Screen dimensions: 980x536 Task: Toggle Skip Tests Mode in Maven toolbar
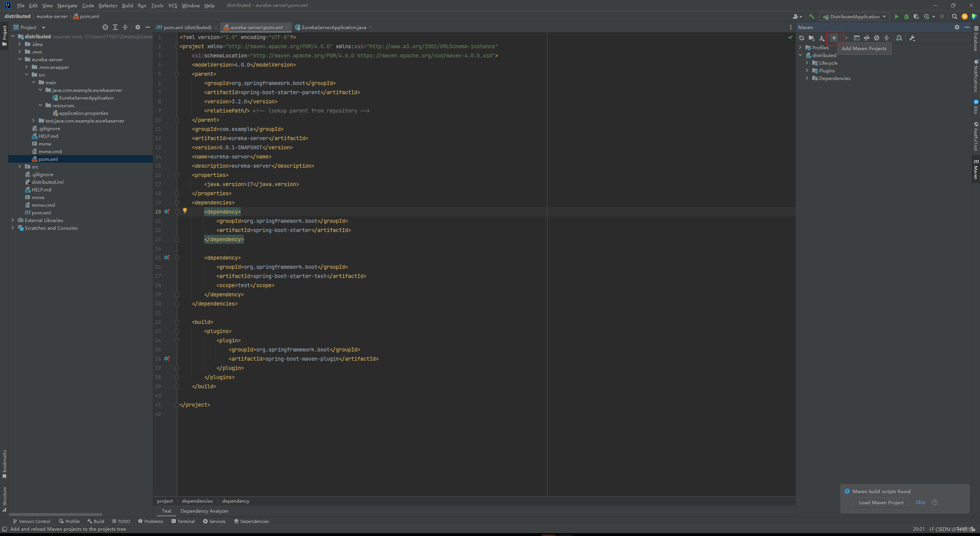tap(877, 38)
